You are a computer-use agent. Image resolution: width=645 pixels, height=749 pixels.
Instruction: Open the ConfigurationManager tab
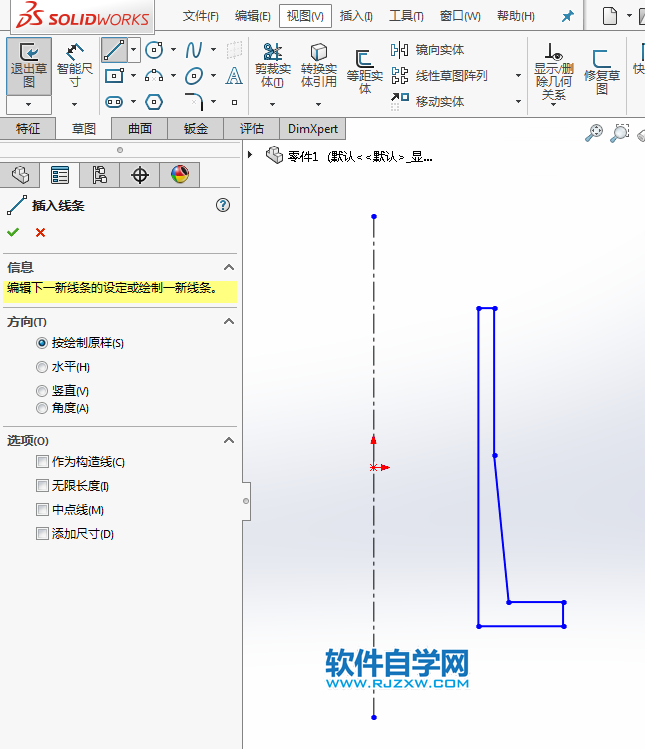(x=99, y=175)
